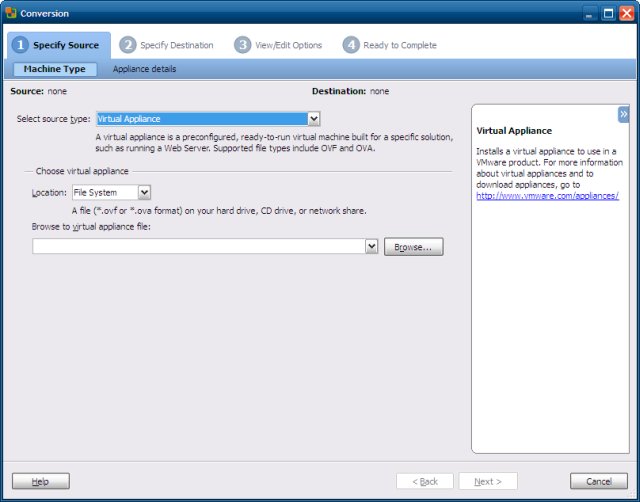
Task: Collapse the help panel with double-arrow icon
Action: (623, 115)
